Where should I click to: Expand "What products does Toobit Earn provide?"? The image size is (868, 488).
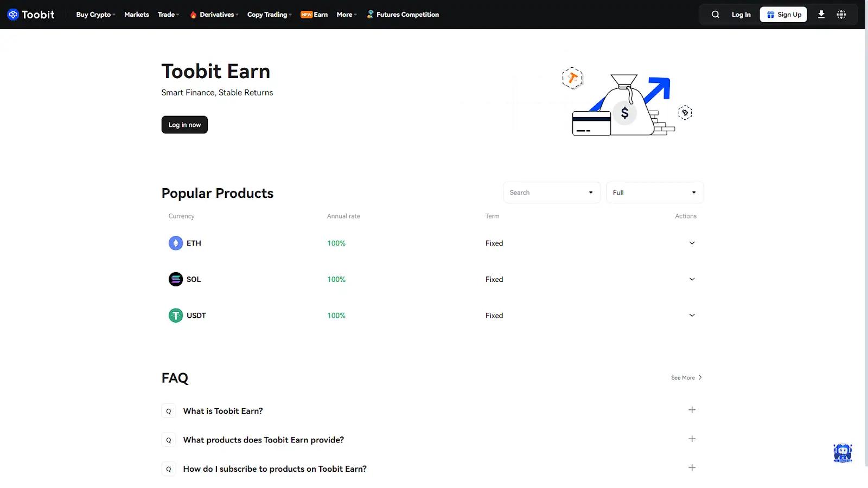click(x=692, y=439)
